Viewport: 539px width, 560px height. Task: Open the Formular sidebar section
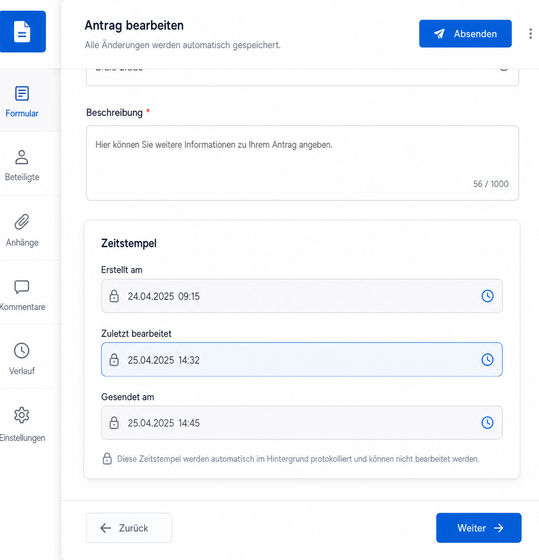click(x=22, y=101)
